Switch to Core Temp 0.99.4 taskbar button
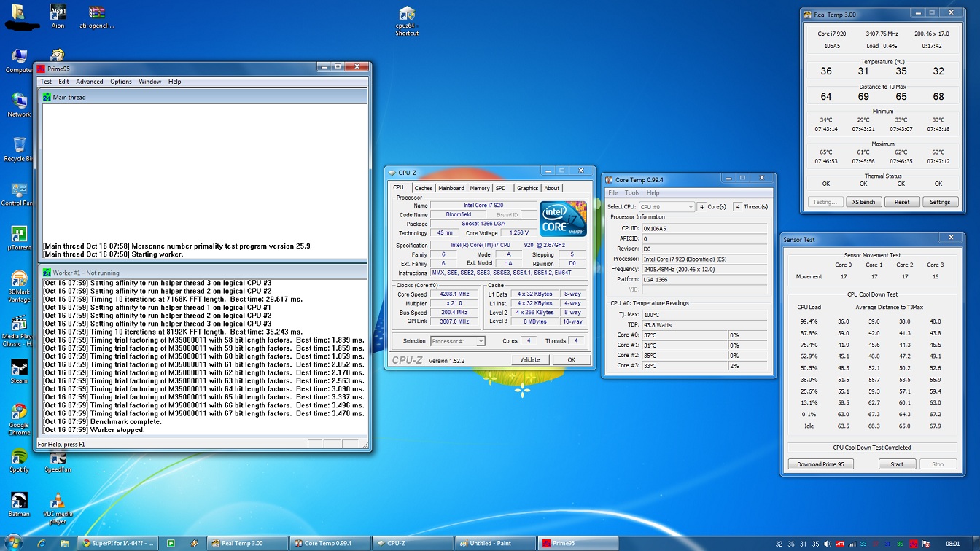The image size is (980, 551). tap(330, 543)
